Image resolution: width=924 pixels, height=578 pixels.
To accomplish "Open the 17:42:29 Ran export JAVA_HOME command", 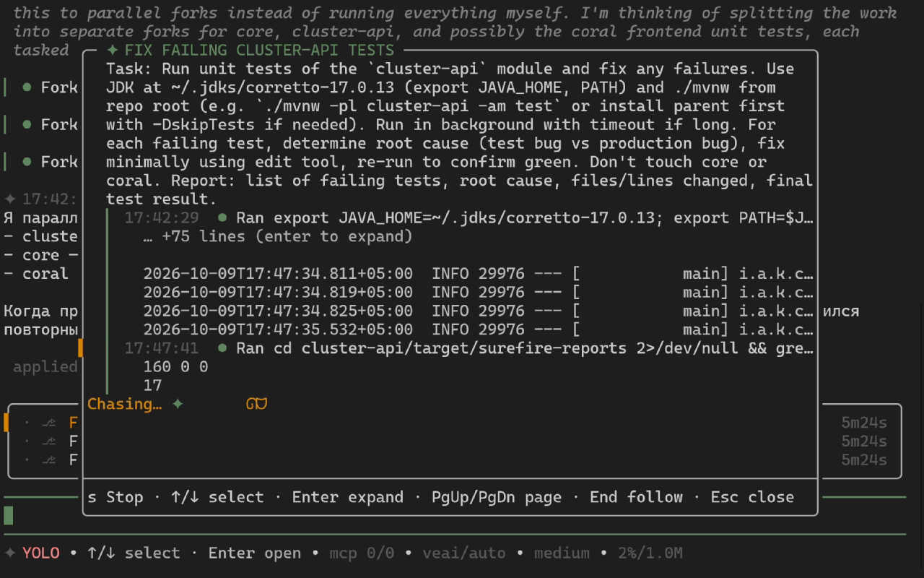I will (x=469, y=217).
